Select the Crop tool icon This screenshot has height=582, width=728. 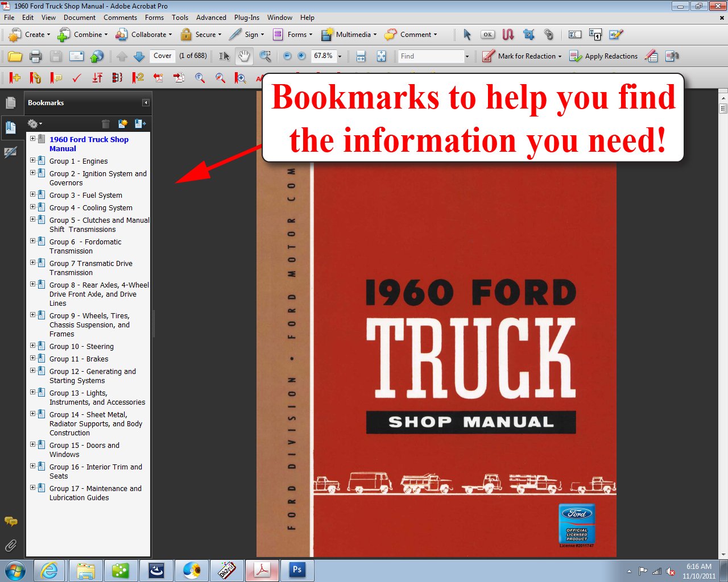point(528,35)
